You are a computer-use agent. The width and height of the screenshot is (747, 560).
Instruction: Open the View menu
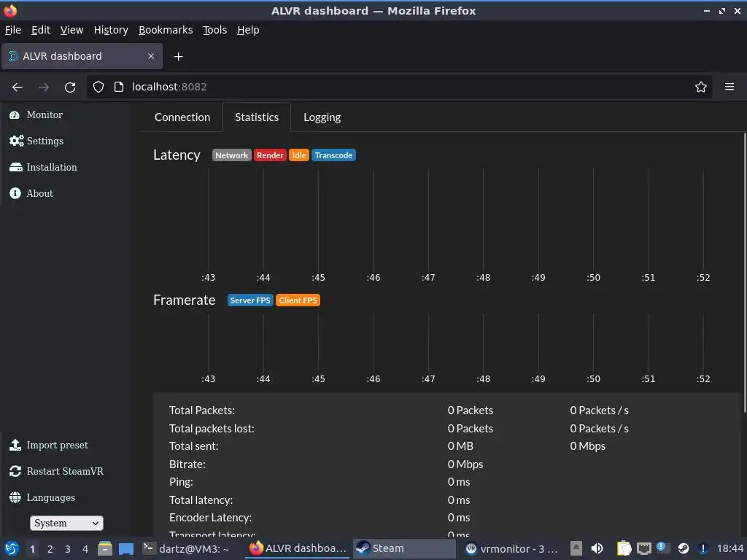[71, 30]
